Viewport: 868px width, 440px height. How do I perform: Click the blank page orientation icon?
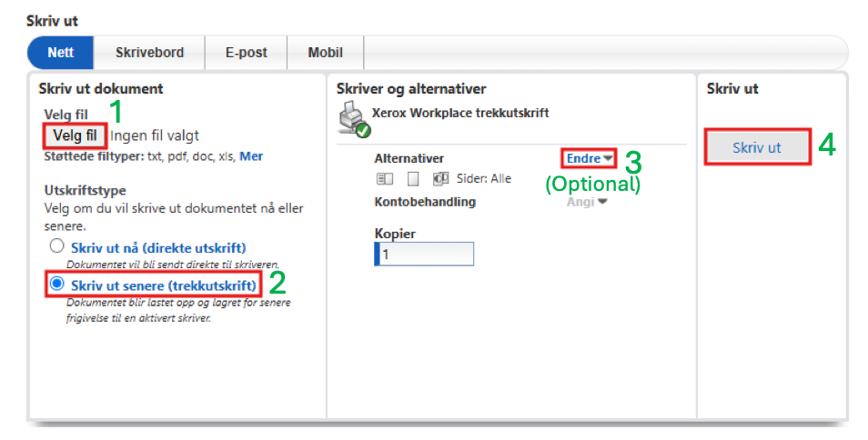(413, 179)
